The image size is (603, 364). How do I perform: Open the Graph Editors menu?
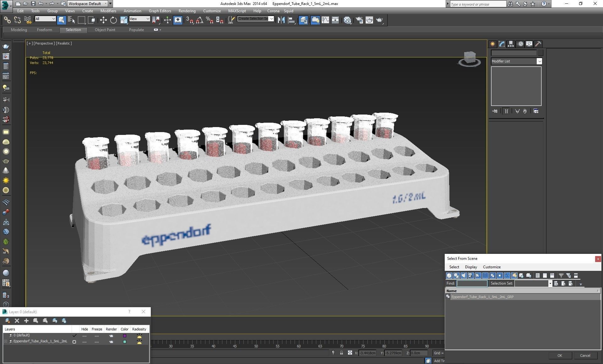(160, 11)
